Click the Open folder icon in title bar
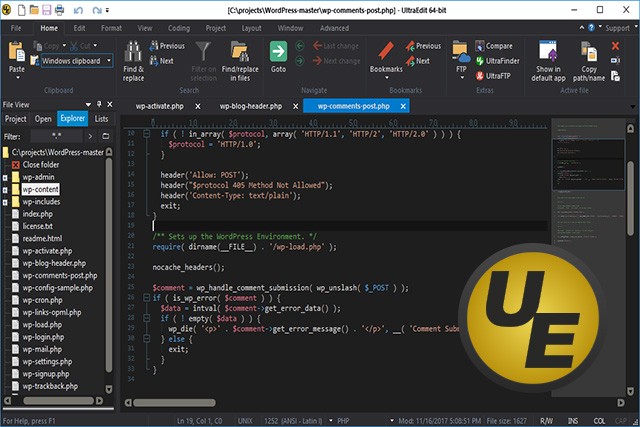Image resolution: width=640 pixels, height=427 pixels. [34, 10]
